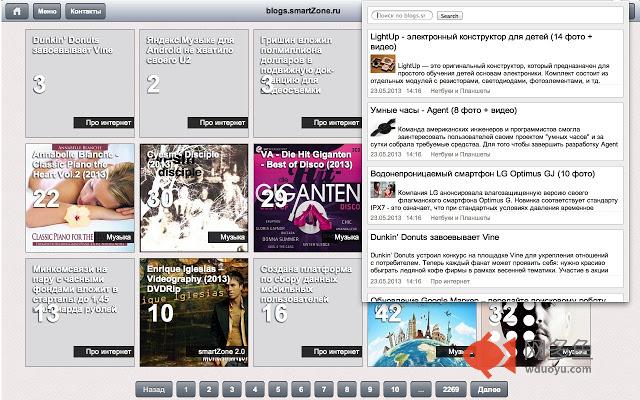Open Cyesm Disciple (2013) album tile
Screen dimensions: 640x400
click(194, 198)
